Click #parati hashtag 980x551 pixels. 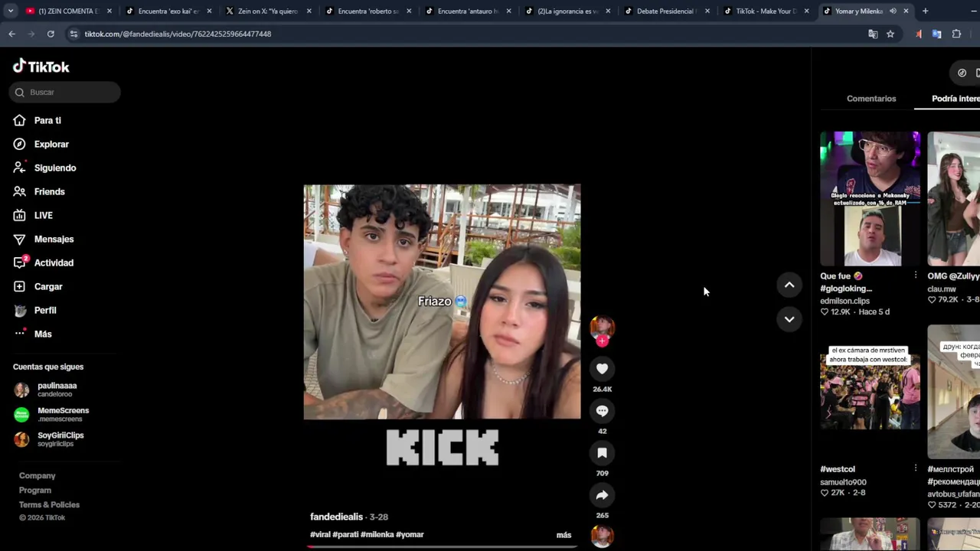pyautogui.click(x=345, y=534)
